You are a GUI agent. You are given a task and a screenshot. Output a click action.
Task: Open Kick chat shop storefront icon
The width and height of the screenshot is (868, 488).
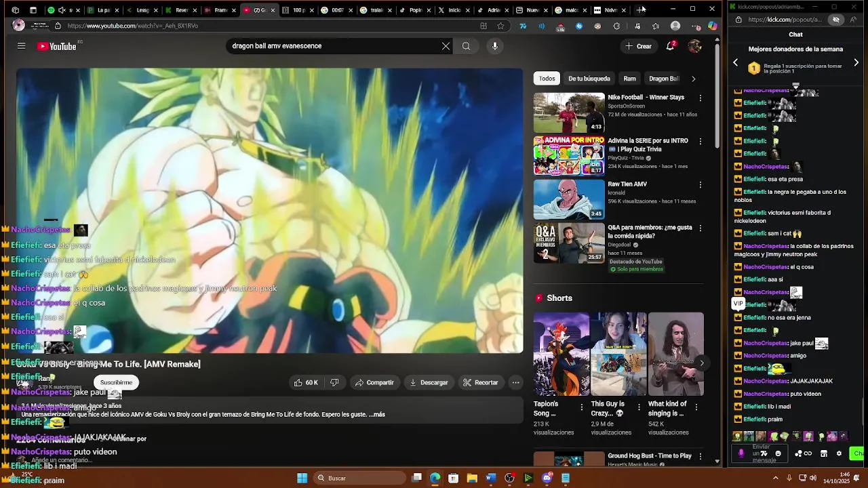coord(824,453)
